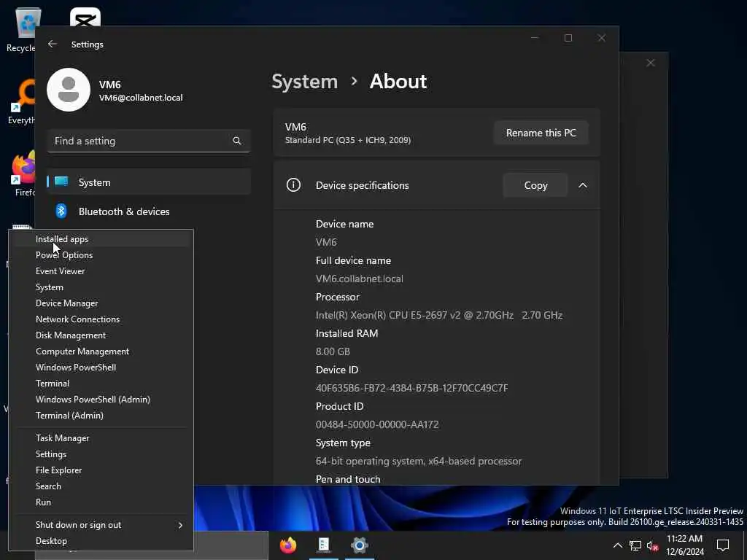Start Windows PowerShell (Admin)
Viewport: 747px width, 560px height.
point(101,400)
